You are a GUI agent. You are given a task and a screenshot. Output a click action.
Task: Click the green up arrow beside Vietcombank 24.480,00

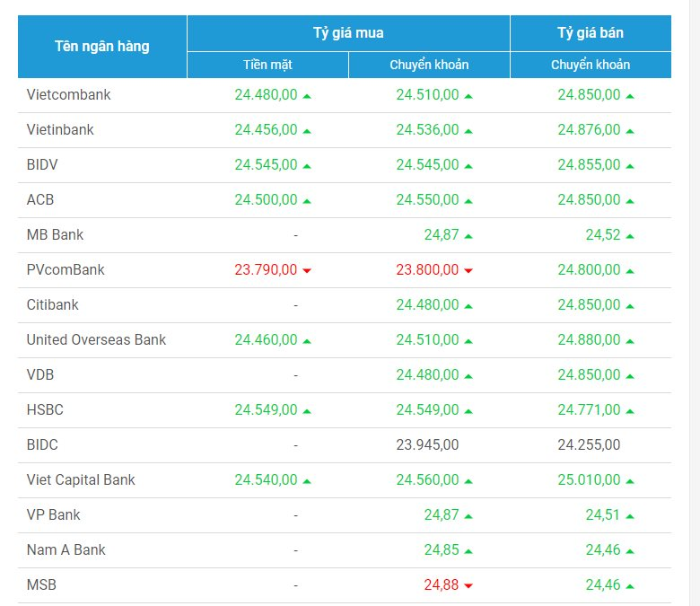click(x=307, y=95)
